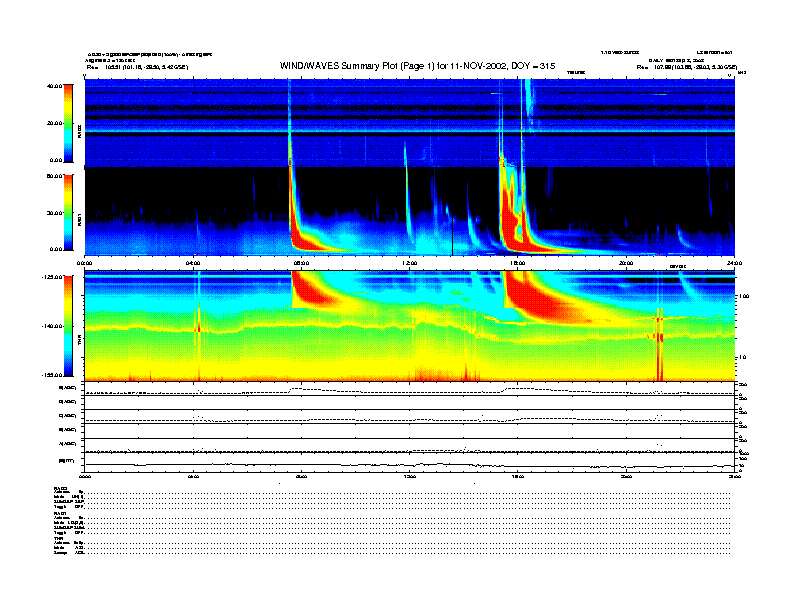Click the 10 label on TNR right axis
Viewport: 792px width, 612px height.
coord(742,357)
